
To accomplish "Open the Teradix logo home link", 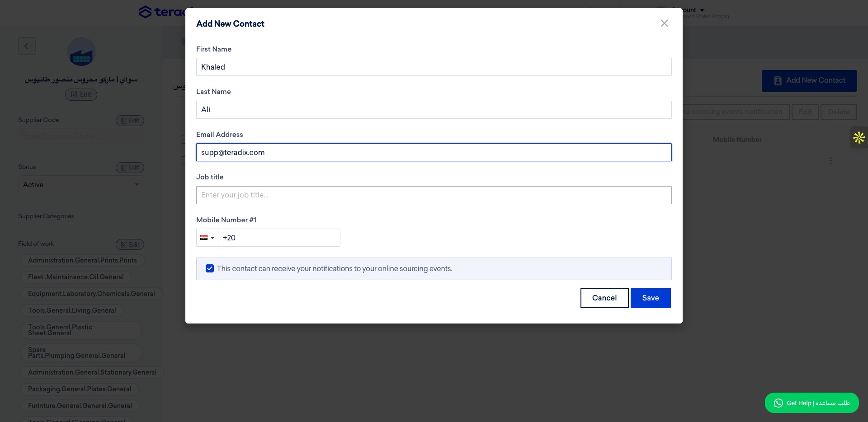I will (165, 12).
